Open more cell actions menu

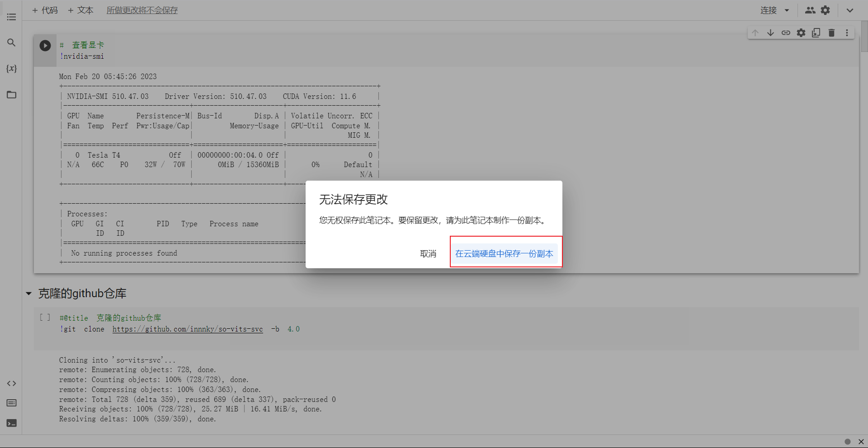point(847,33)
